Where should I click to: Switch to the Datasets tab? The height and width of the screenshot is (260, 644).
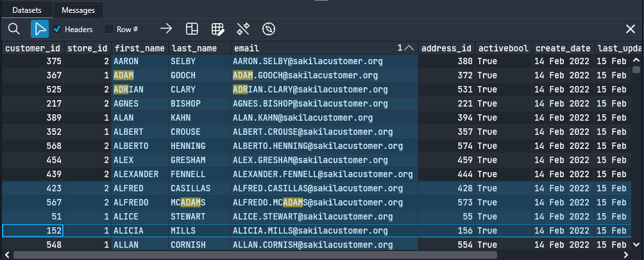pos(26,10)
